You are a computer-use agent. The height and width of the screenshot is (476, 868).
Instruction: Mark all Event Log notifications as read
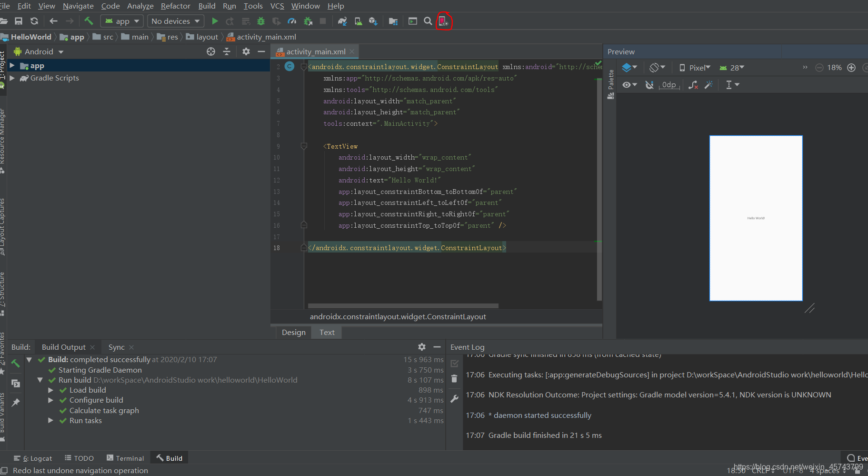[454, 364]
